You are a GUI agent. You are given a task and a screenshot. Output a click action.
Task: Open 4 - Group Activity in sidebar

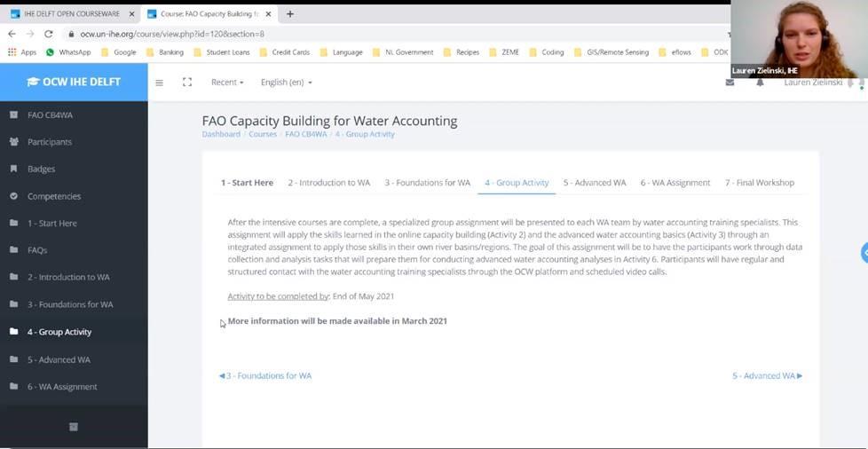click(x=74, y=332)
